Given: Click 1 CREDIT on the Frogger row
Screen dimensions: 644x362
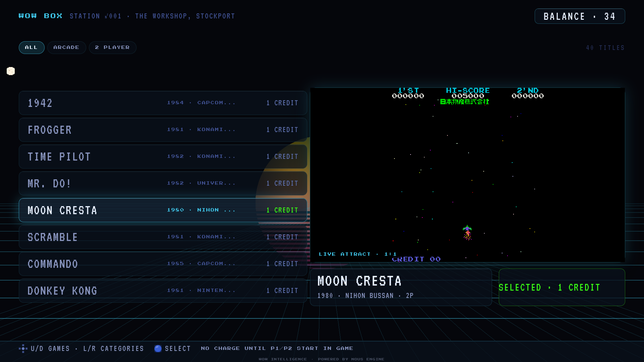Looking at the screenshot, I should (282, 130).
